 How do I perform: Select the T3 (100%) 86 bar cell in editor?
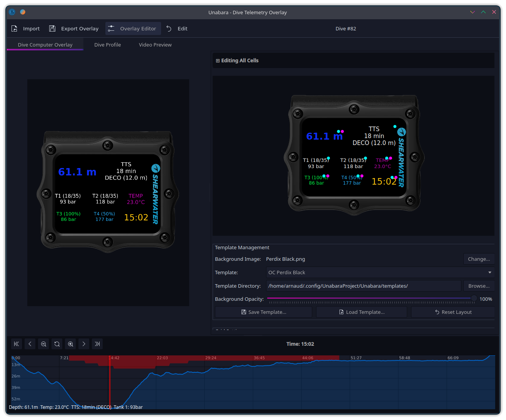coord(316,180)
